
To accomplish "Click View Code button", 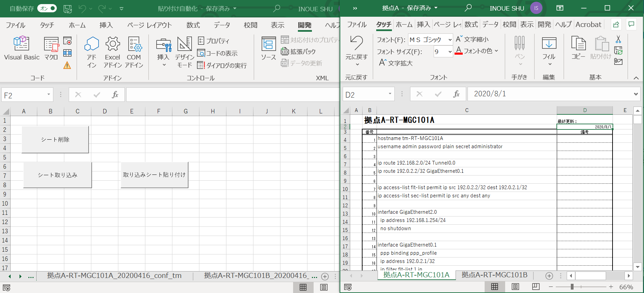I will 218,53.
